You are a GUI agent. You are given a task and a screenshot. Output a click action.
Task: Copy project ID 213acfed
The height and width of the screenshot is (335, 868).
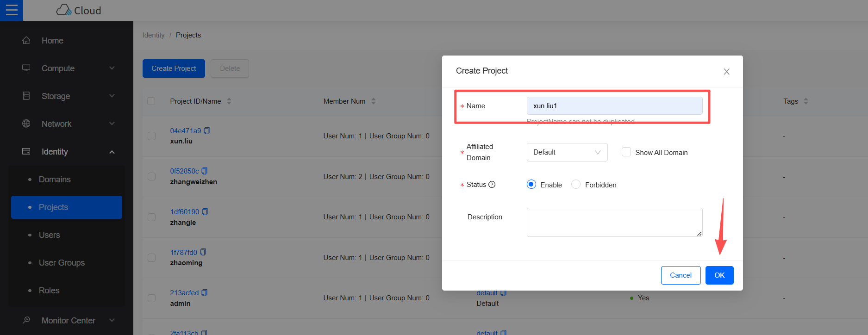pos(205,293)
